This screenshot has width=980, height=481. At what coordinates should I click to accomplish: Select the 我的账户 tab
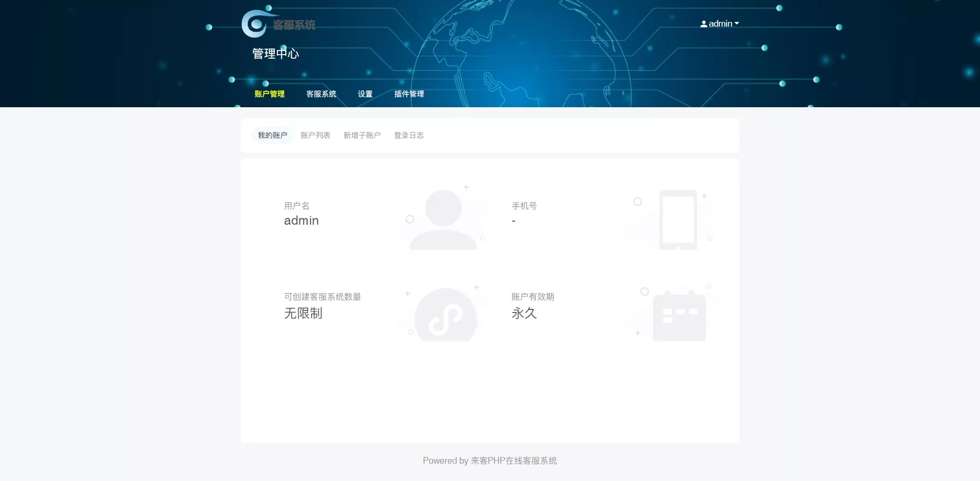coord(272,135)
